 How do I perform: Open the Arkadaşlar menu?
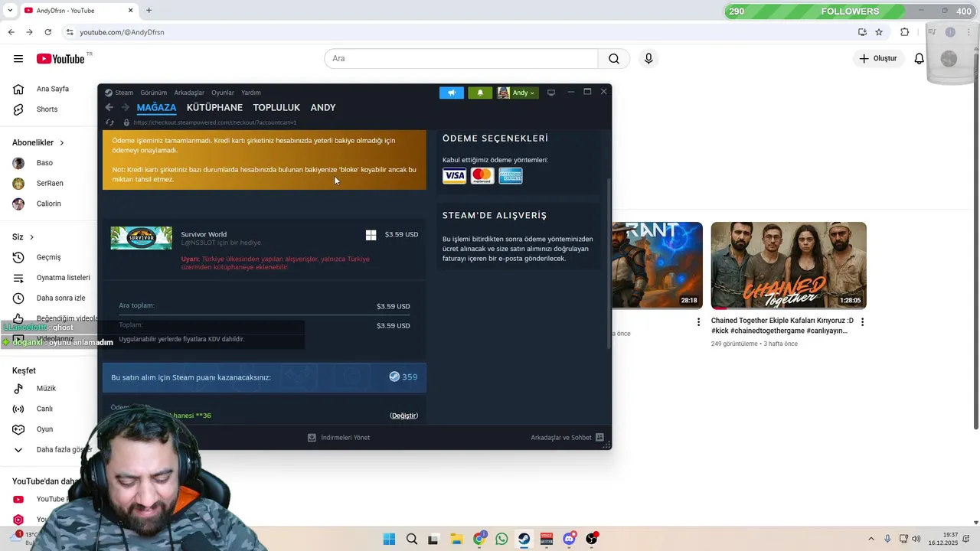point(189,93)
